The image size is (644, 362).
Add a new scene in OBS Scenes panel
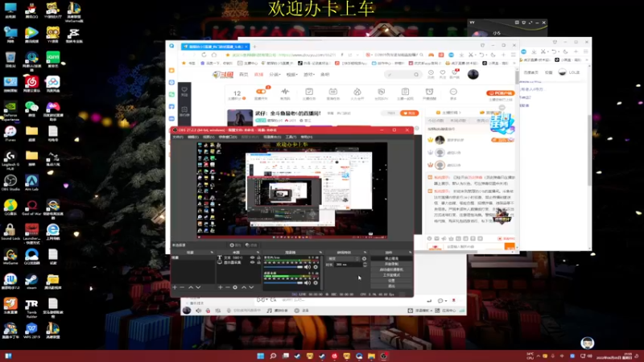pyautogui.click(x=175, y=287)
